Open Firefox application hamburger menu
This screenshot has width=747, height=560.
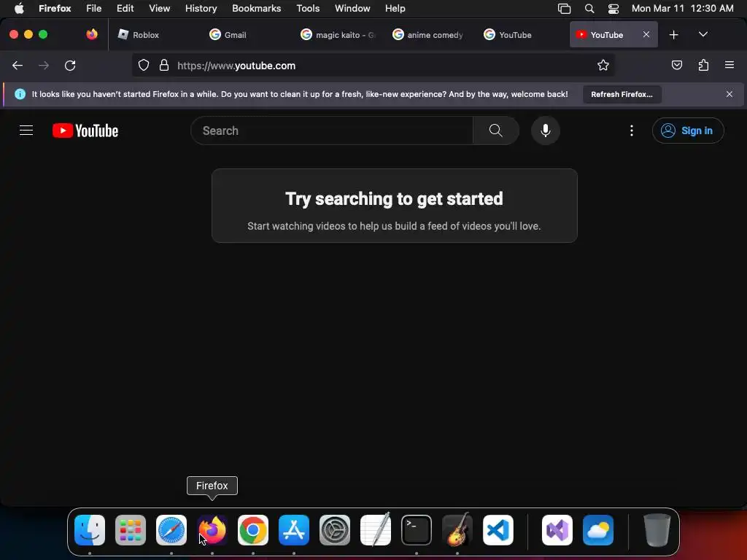729,65
